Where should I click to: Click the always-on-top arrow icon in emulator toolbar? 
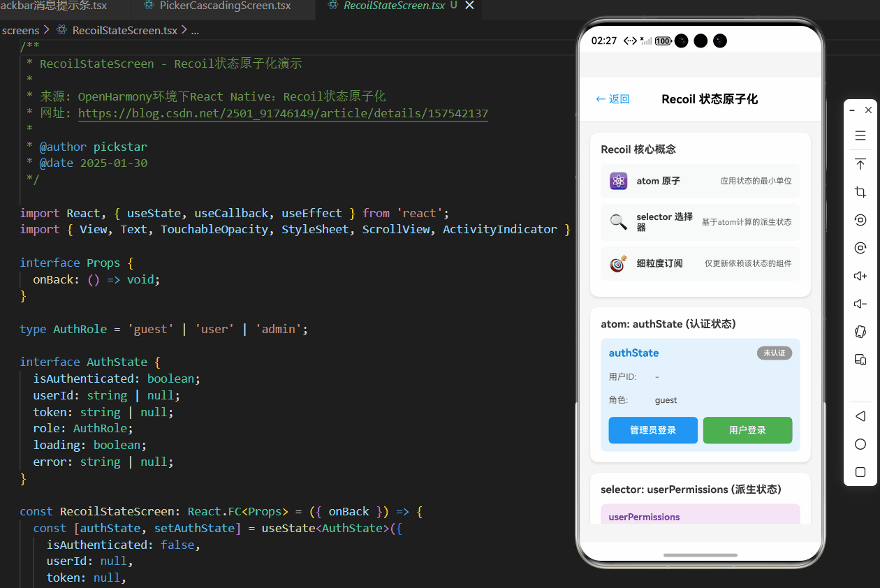860,164
